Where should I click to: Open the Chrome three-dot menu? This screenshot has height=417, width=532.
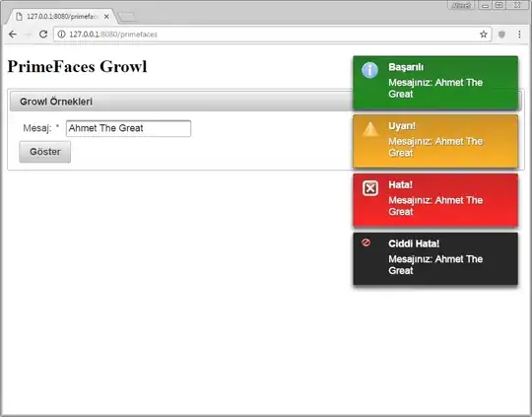[519, 35]
